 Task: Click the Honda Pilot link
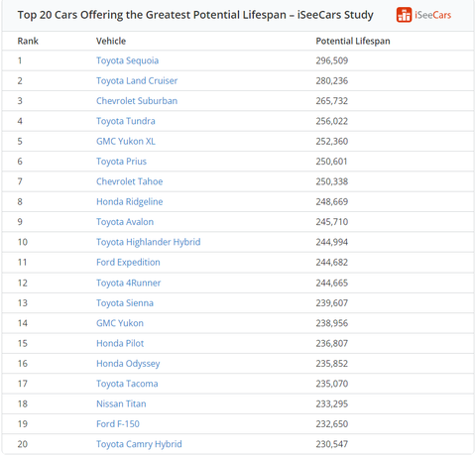(120, 343)
